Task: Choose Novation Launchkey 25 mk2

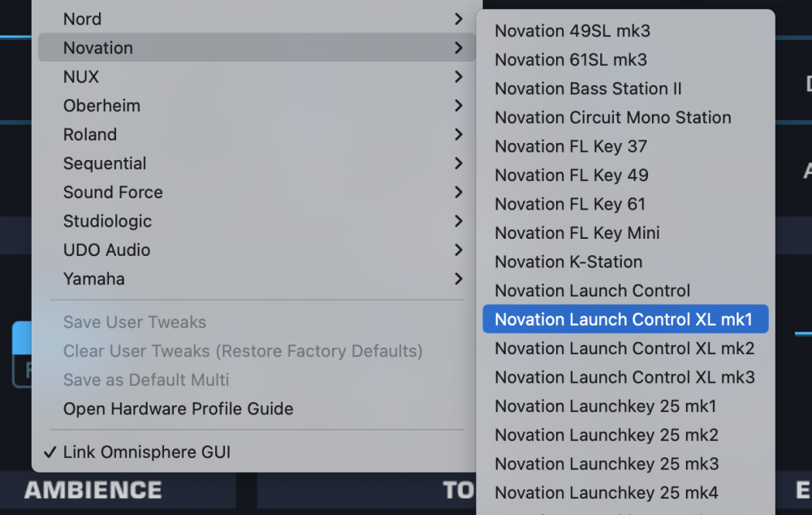Action: click(606, 435)
